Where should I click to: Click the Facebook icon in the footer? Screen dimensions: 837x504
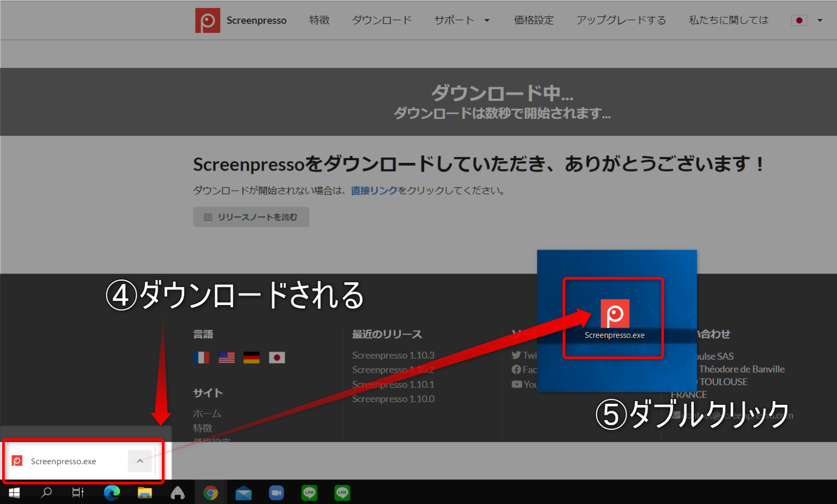pyautogui.click(x=516, y=369)
